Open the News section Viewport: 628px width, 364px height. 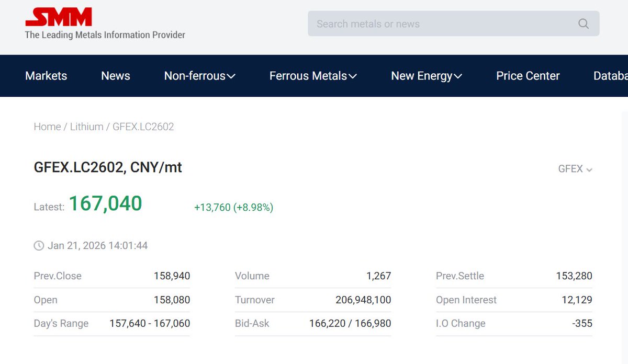pos(116,76)
